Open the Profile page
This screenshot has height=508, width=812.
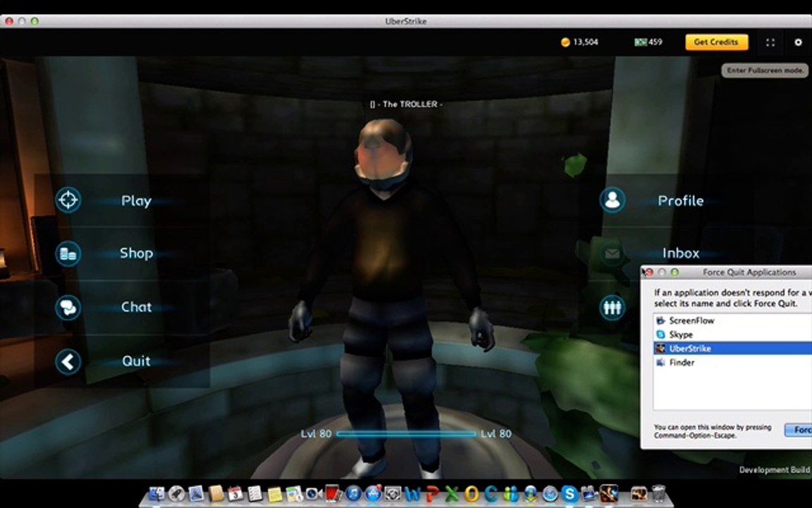(680, 200)
